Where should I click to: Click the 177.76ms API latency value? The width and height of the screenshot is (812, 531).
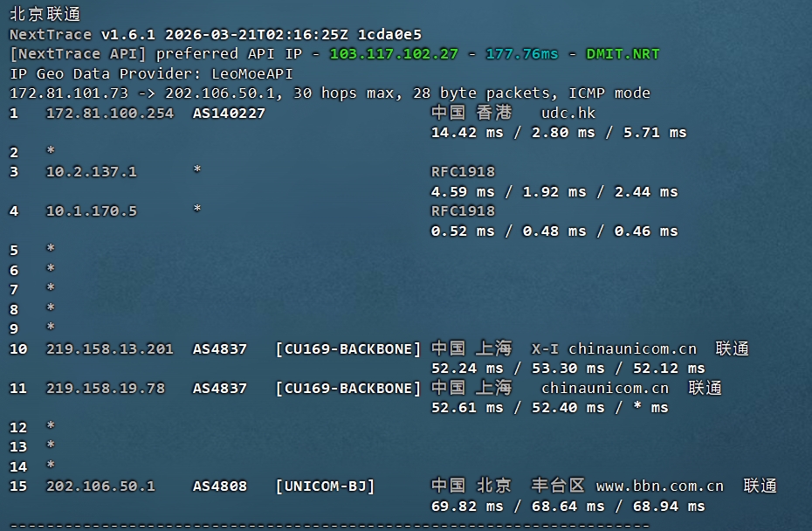[x=521, y=54]
